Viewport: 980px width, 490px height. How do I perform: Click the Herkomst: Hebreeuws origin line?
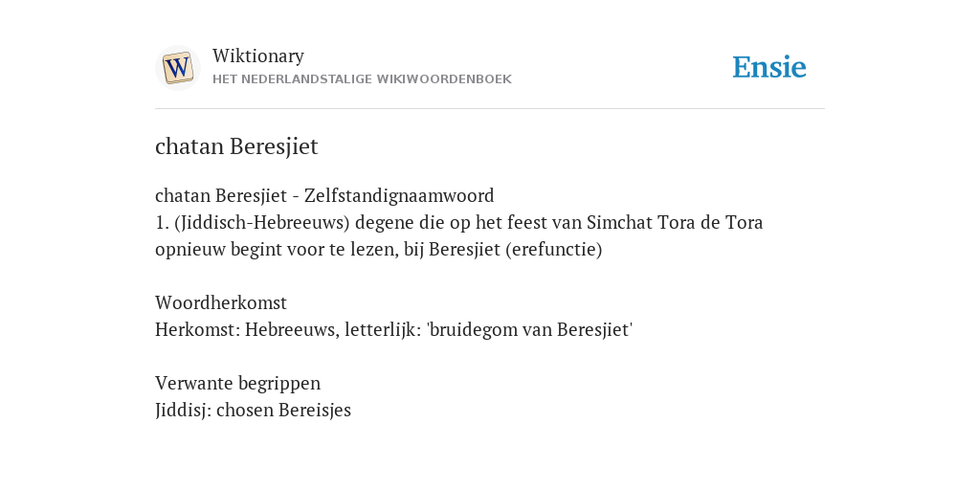393,329
